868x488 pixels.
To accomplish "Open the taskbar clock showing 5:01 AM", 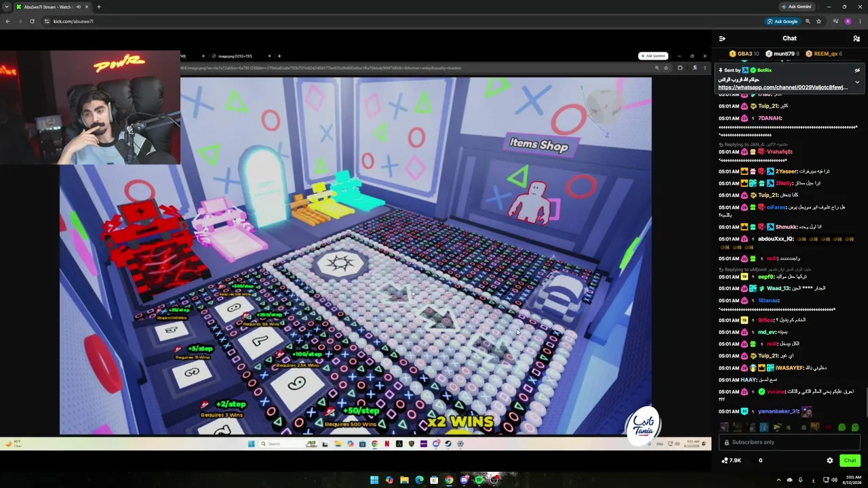I will [x=853, y=480].
